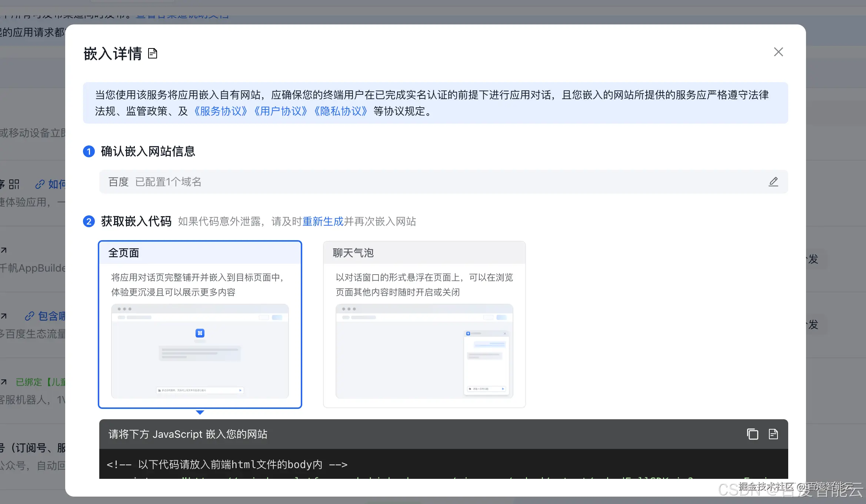866x504 pixels.
Task: Click 重新生成 to regenerate embed code
Action: (323, 221)
